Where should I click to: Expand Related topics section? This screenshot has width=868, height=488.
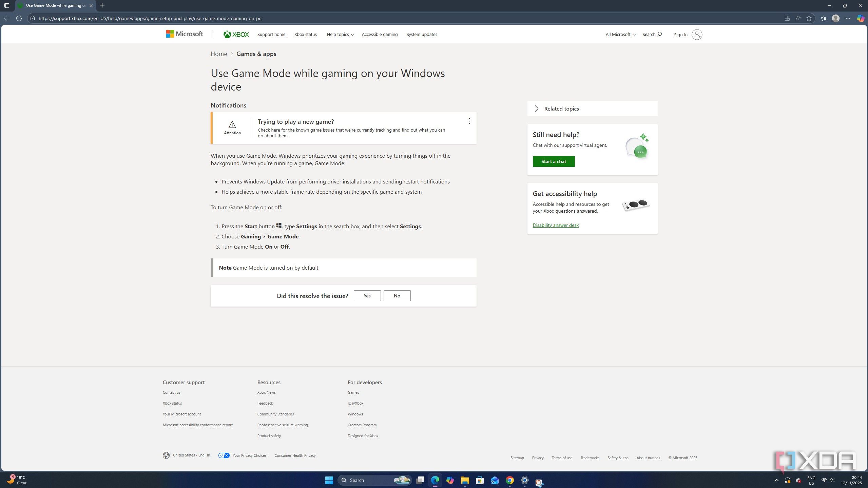click(x=592, y=109)
